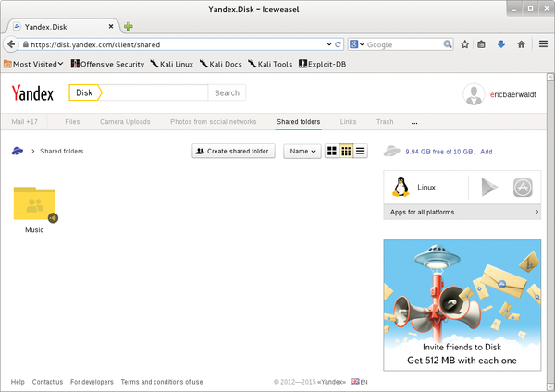This screenshot has width=555, height=392.
Task: Click the Create shared folder button
Action: pyautogui.click(x=233, y=151)
